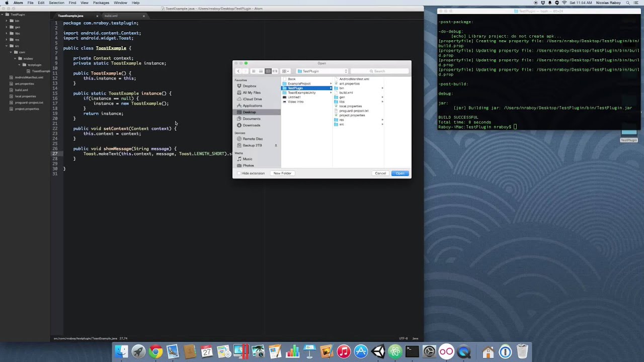Open System Preferences from the Dock
Screen dimensions: 644x362
point(429,351)
